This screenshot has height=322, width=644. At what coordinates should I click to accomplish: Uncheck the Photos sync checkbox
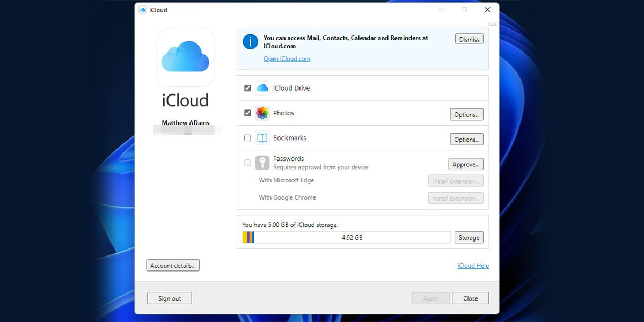247,113
